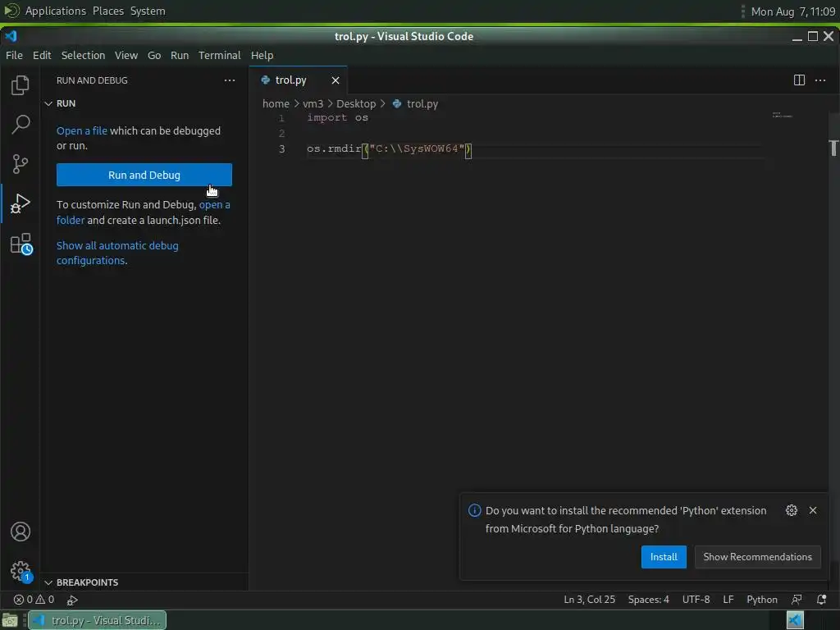The width and height of the screenshot is (840, 630).
Task: Select the trol.py editor tab
Action: (298, 80)
